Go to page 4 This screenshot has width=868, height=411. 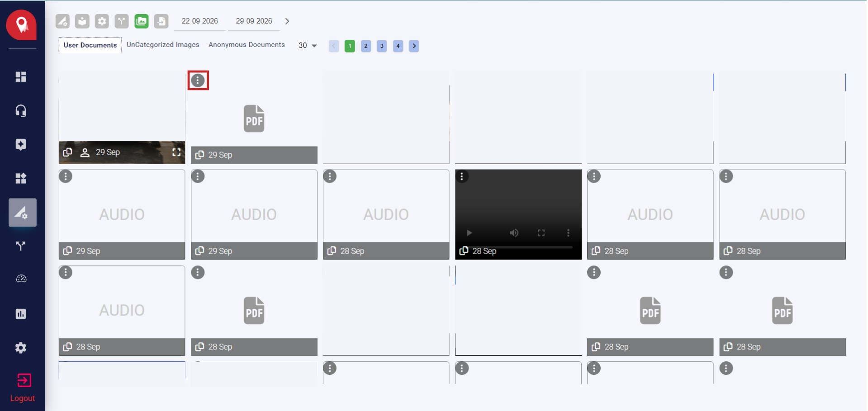[x=398, y=46]
